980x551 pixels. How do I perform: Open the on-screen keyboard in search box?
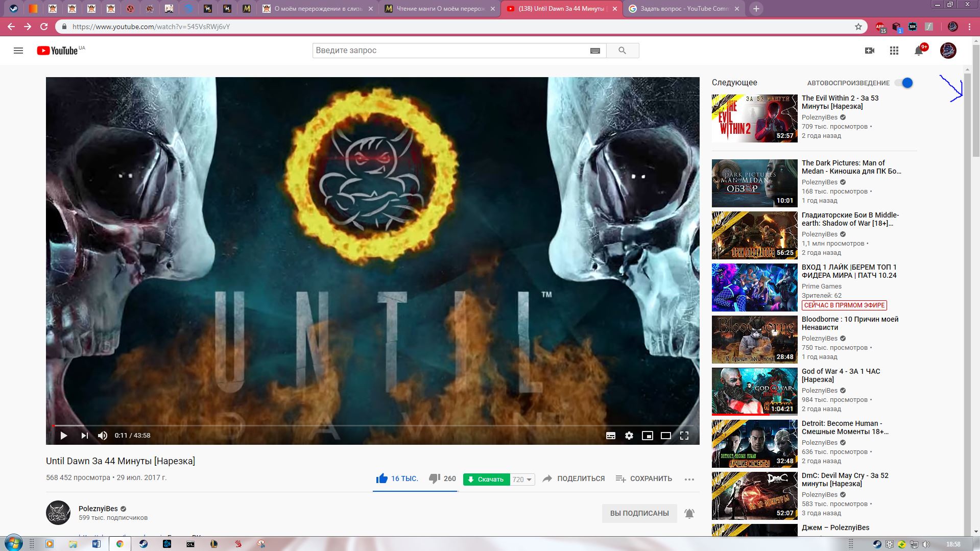(595, 51)
